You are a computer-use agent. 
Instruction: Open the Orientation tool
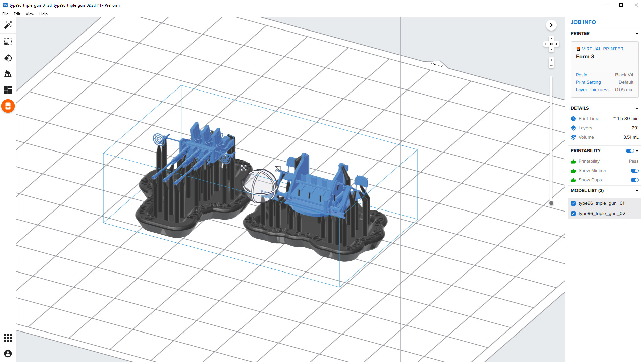click(x=8, y=58)
